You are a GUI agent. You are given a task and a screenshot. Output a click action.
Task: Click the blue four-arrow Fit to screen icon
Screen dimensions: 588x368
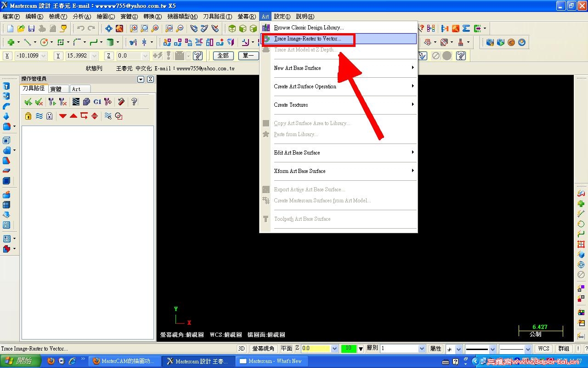109,29
